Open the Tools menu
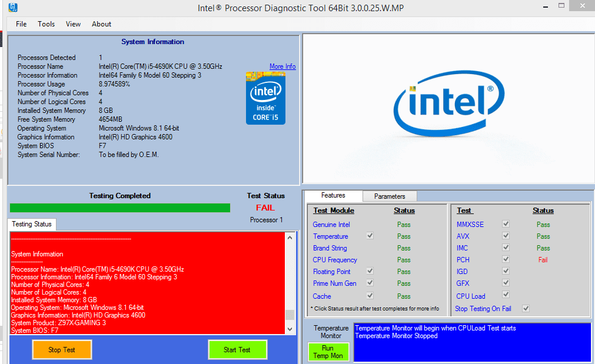Image resolution: width=595 pixels, height=364 pixels. pyautogui.click(x=46, y=24)
